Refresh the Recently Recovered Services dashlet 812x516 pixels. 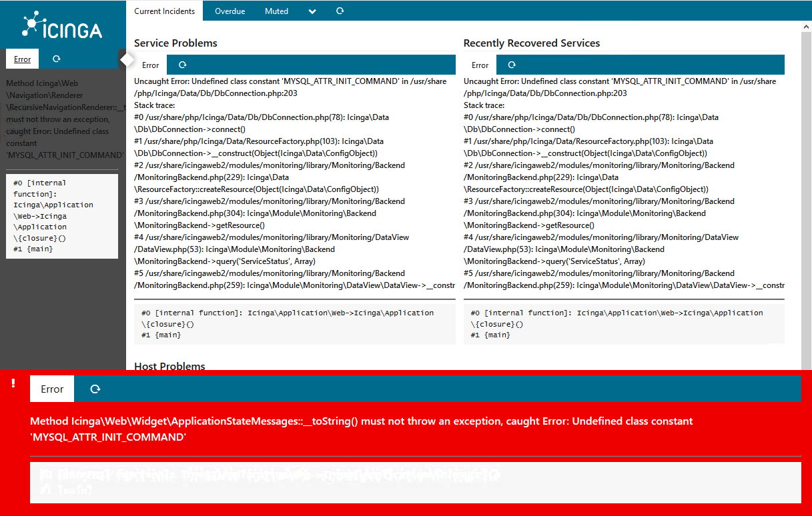[x=512, y=65]
